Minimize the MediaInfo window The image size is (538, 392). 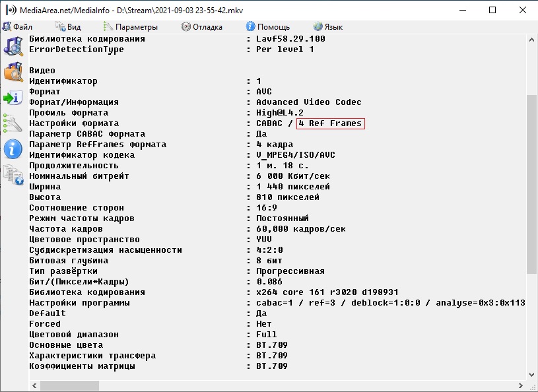point(463,10)
